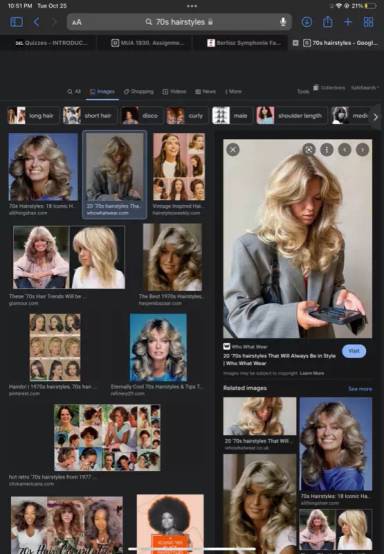This screenshot has width=384, height=554.
Task: Open the Safari sidebar panel
Action: 16,22
